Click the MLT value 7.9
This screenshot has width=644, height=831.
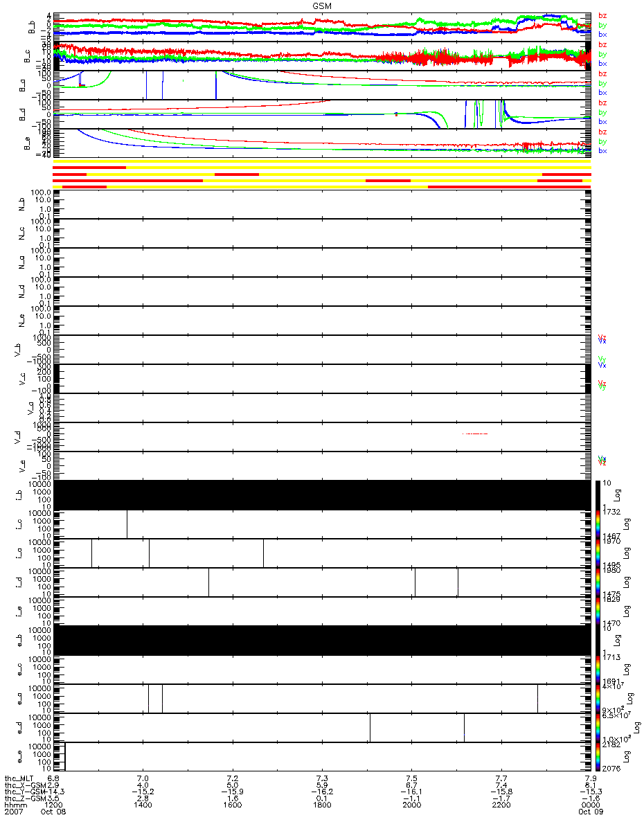(x=591, y=778)
